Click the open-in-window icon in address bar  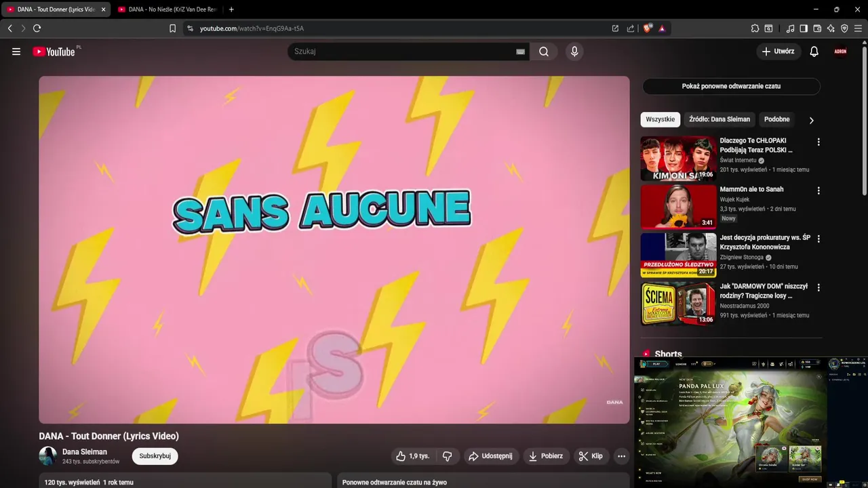[615, 28]
